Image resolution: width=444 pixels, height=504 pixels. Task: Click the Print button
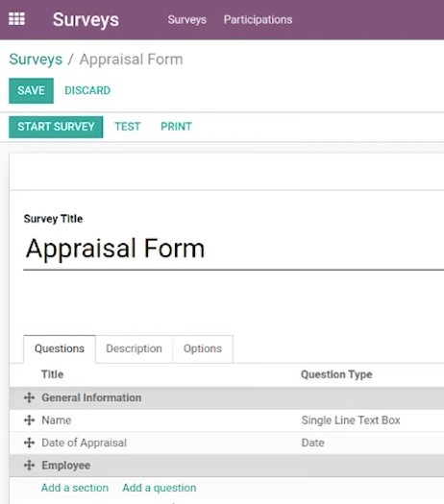tap(176, 127)
